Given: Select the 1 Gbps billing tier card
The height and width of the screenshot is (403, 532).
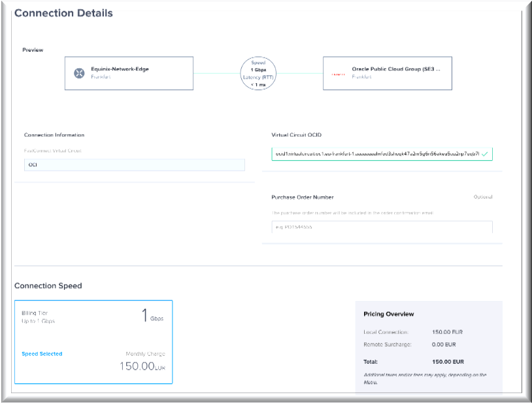Looking at the screenshot, I should pyautogui.click(x=93, y=342).
